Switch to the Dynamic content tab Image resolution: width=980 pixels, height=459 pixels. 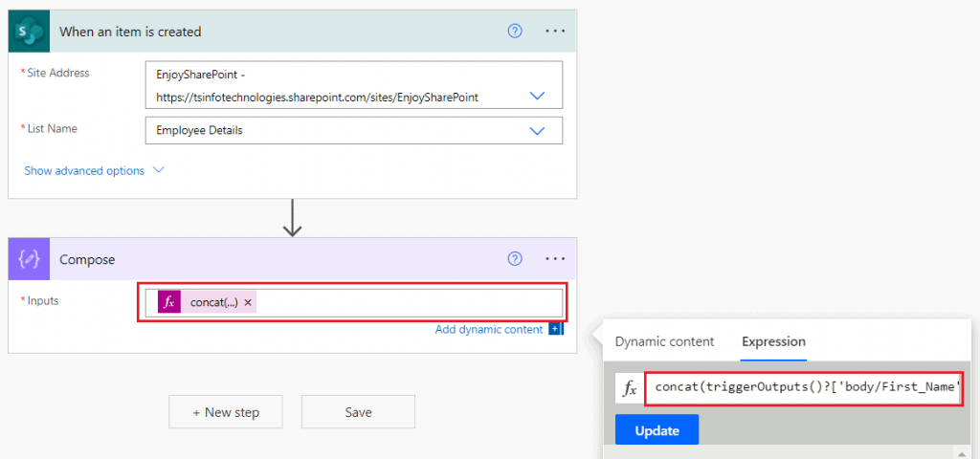[x=664, y=341]
